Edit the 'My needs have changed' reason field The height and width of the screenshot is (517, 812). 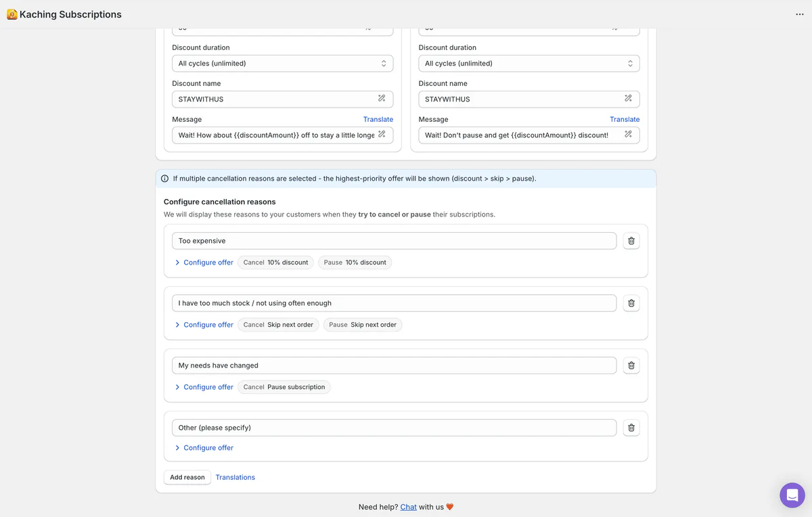coord(394,365)
